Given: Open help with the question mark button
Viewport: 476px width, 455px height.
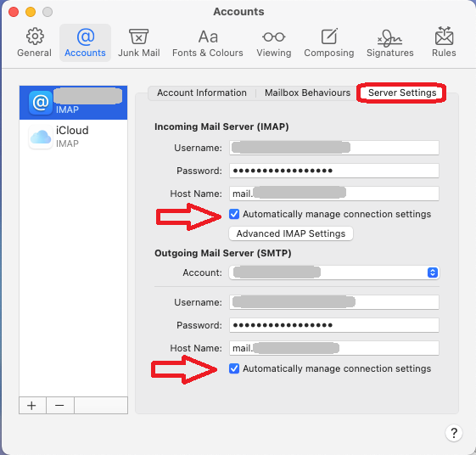Looking at the screenshot, I should click(x=454, y=433).
